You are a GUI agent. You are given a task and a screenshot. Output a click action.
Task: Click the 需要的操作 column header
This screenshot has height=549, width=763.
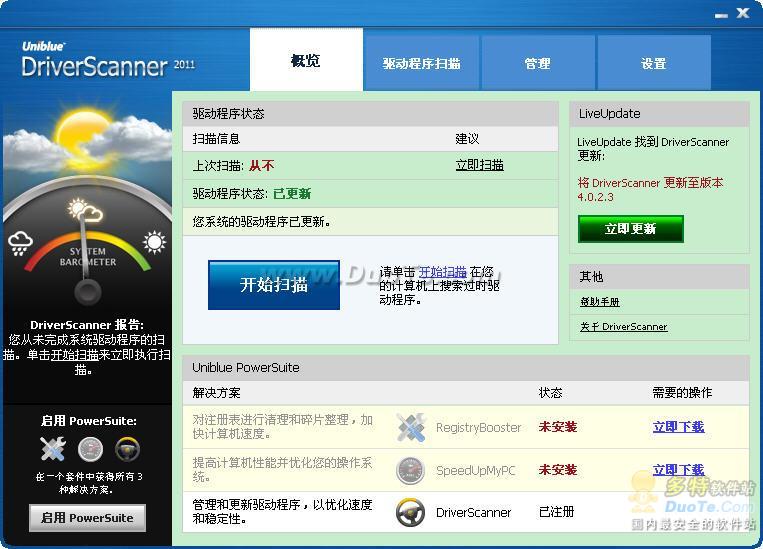[682, 393]
